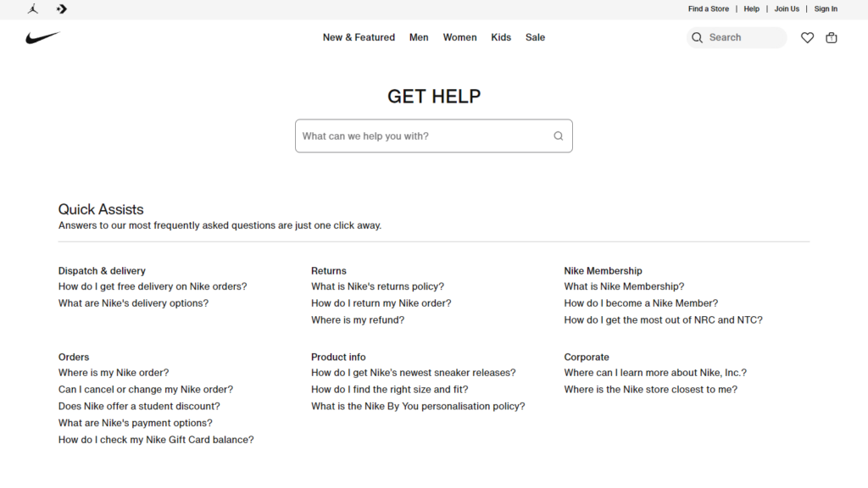
Task: Open the Jordan brand page via Jumpman logo
Action: [x=32, y=8]
